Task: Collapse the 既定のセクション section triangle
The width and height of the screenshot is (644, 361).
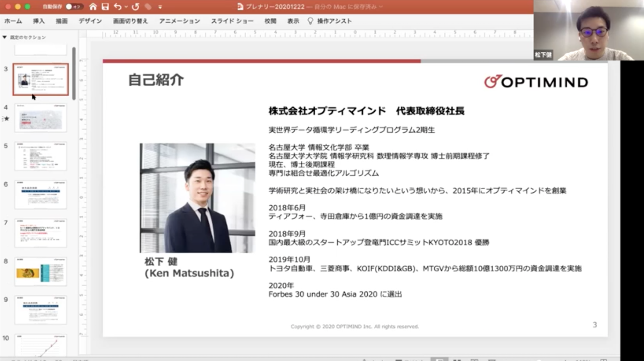Action: [x=5, y=37]
